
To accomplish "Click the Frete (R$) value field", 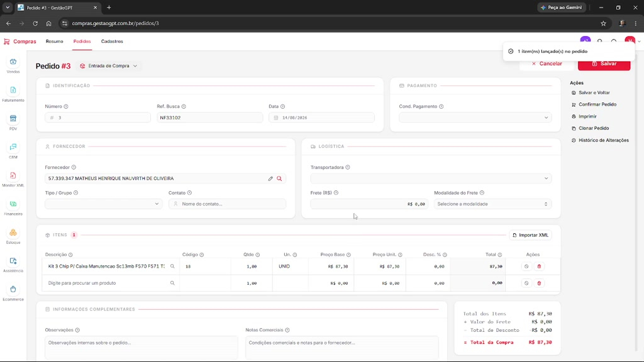I will (x=369, y=204).
